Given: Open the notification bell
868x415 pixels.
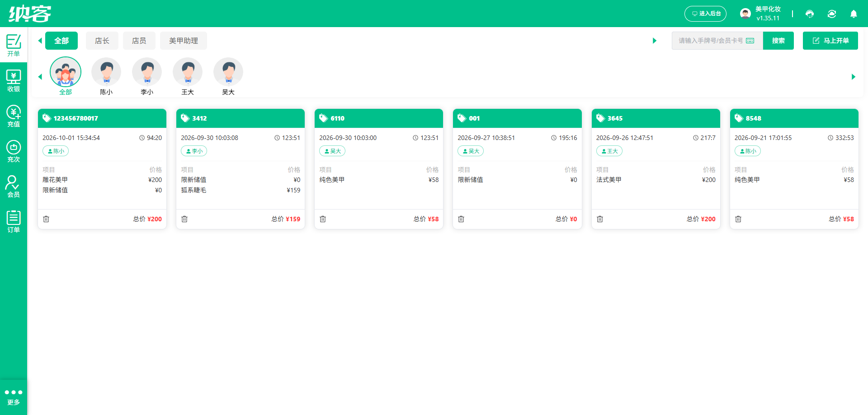Looking at the screenshot, I should (854, 14).
